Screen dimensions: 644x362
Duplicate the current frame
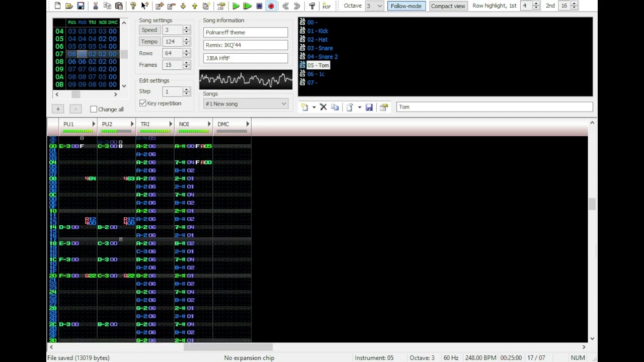tap(206, 6)
